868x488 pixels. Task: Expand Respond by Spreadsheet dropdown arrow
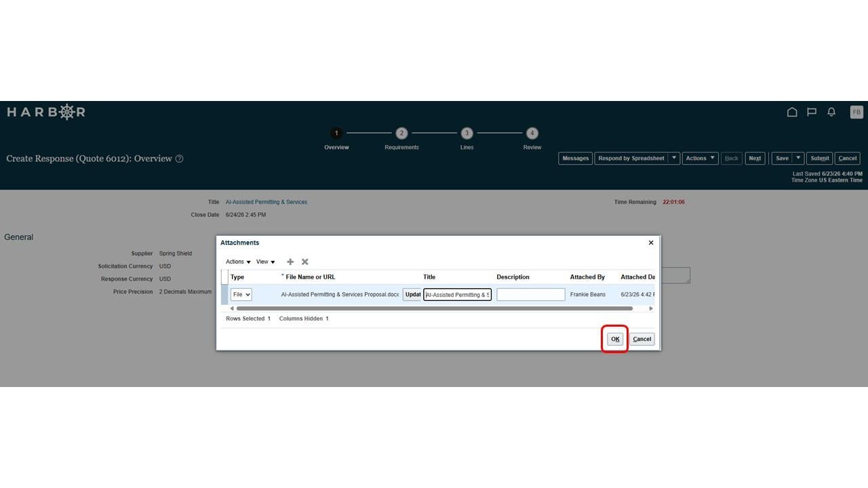pyautogui.click(x=674, y=158)
